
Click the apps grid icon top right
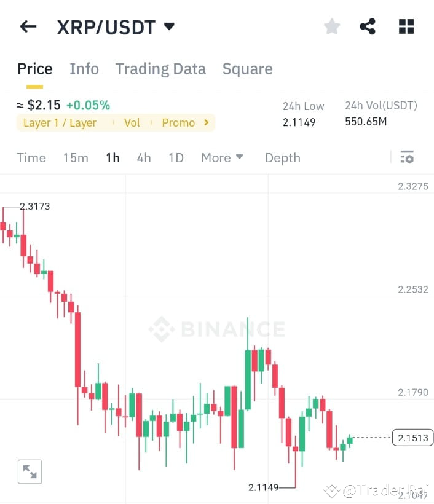406,26
